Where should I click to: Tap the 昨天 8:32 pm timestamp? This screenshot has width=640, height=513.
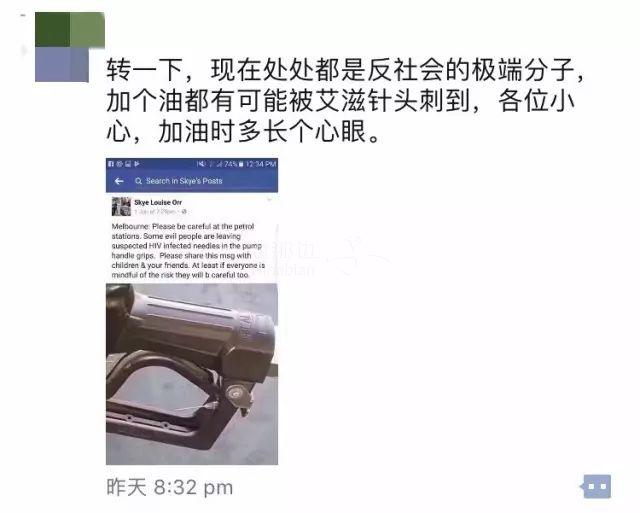pyautogui.click(x=169, y=487)
